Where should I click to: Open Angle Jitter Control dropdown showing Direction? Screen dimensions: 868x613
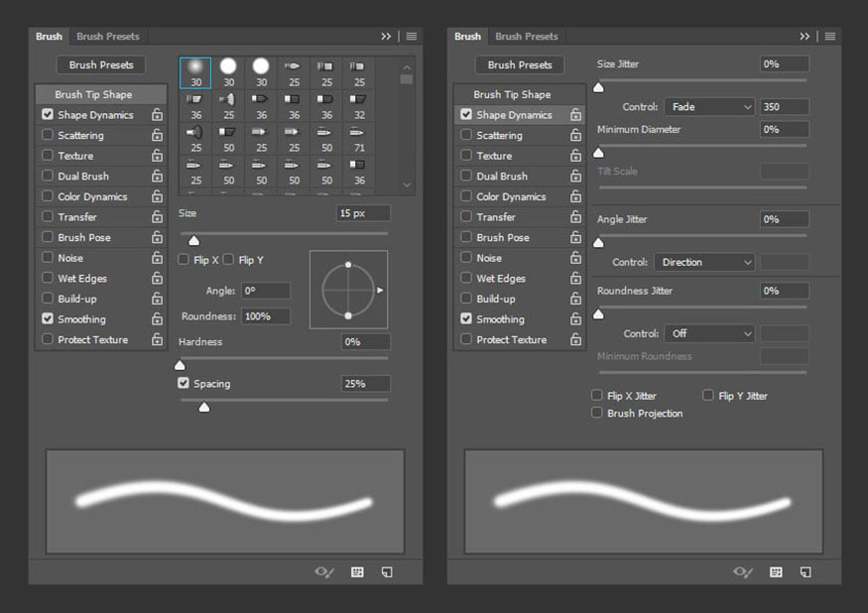[704, 262]
